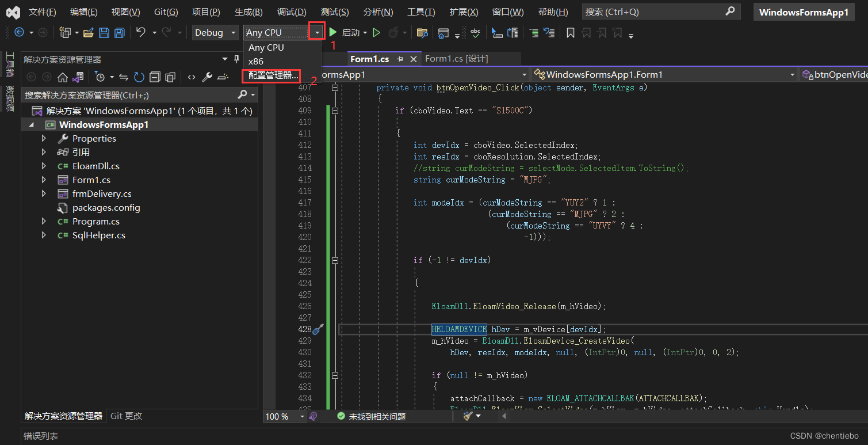Click the bookmark icon in the toolbar
Screen dimensions: 868x445
coord(570,32)
